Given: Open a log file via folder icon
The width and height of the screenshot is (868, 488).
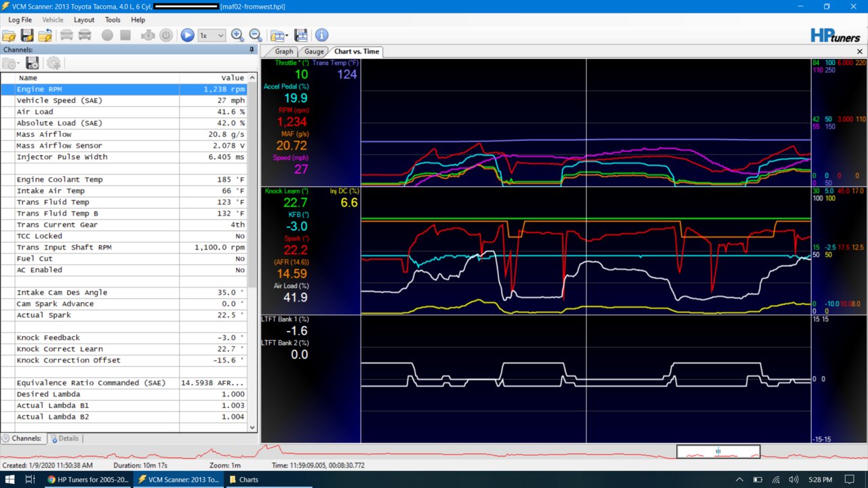Looking at the screenshot, I should point(9,35).
